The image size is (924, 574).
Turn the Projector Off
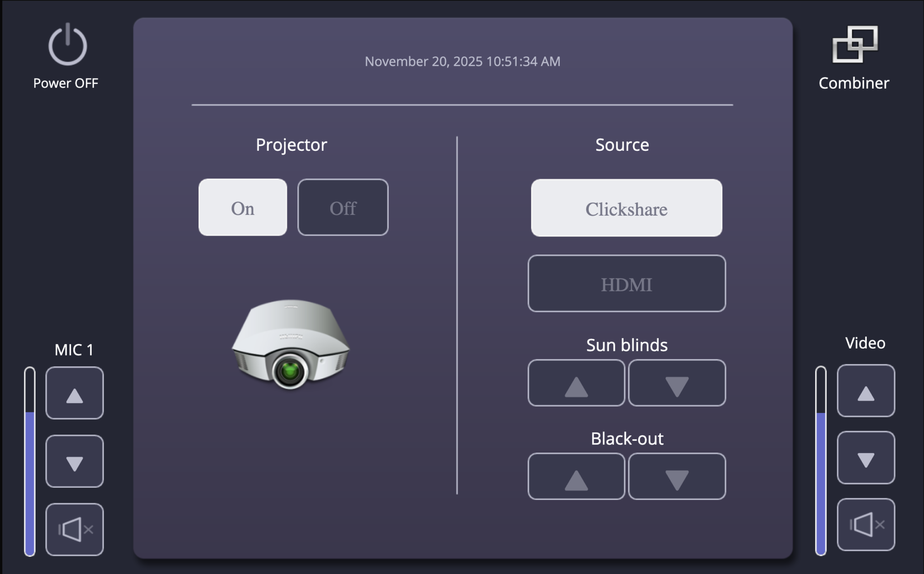click(343, 208)
